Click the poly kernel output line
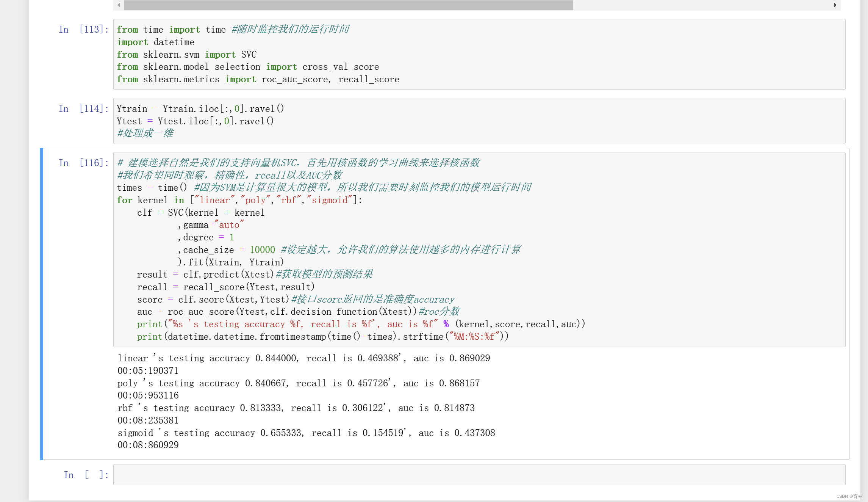868x502 pixels. pyautogui.click(x=299, y=383)
